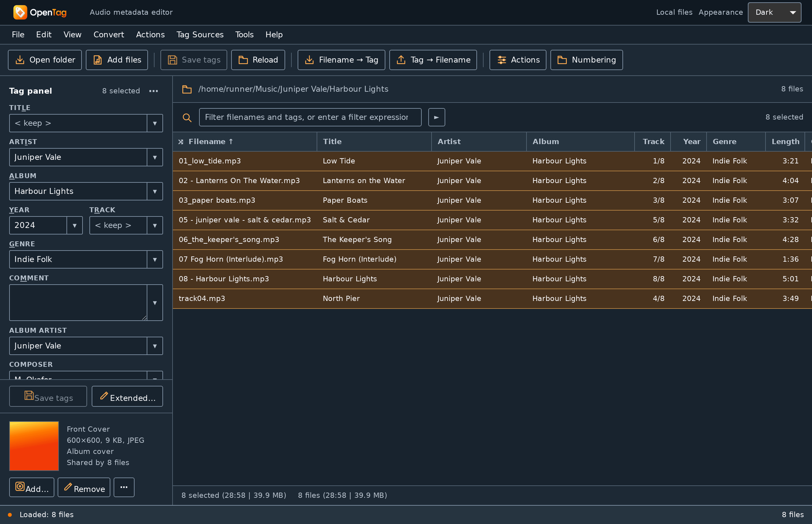
Task: Click the Actions toolbar button
Action: [x=518, y=60]
